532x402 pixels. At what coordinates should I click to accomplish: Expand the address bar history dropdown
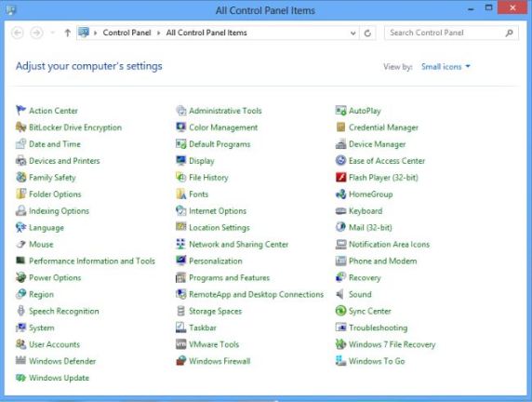tap(352, 33)
